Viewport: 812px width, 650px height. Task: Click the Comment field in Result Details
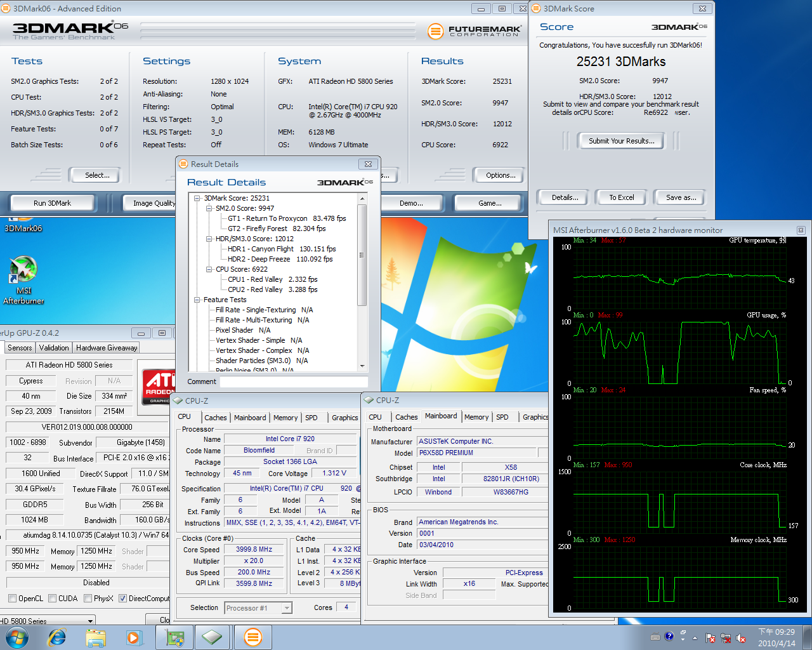click(293, 381)
